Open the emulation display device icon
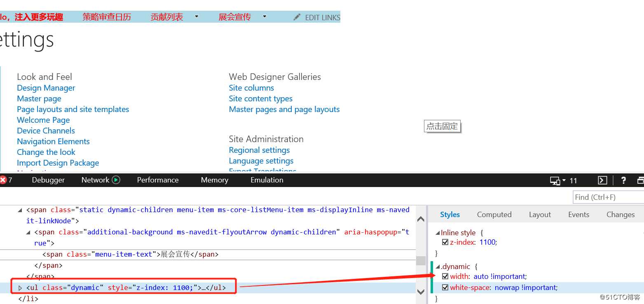Image resolution: width=644 pixels, height=304 pixels. pos(555,180)
